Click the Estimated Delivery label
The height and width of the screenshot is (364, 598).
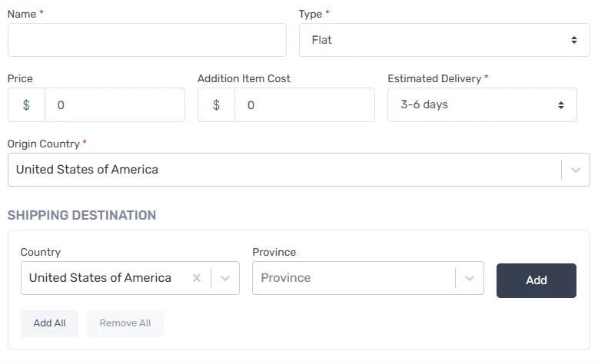[434, 78]
